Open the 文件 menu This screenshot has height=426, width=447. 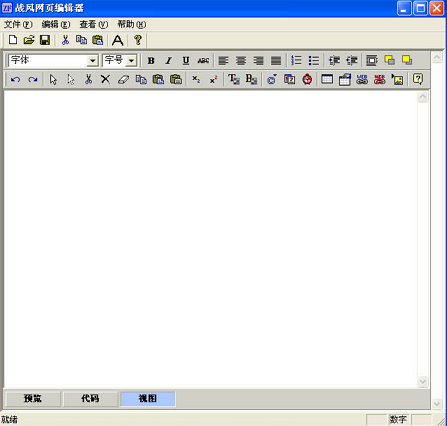point(18,24)
